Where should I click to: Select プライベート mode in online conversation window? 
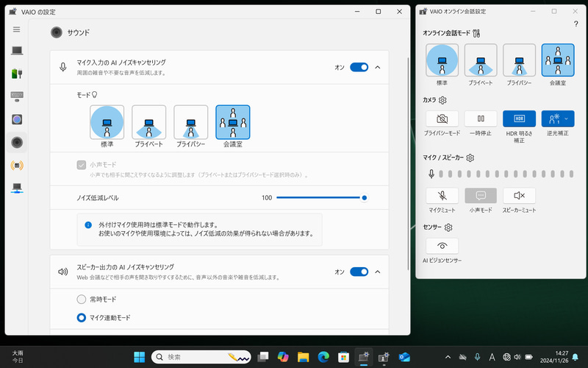coord(481,60)
